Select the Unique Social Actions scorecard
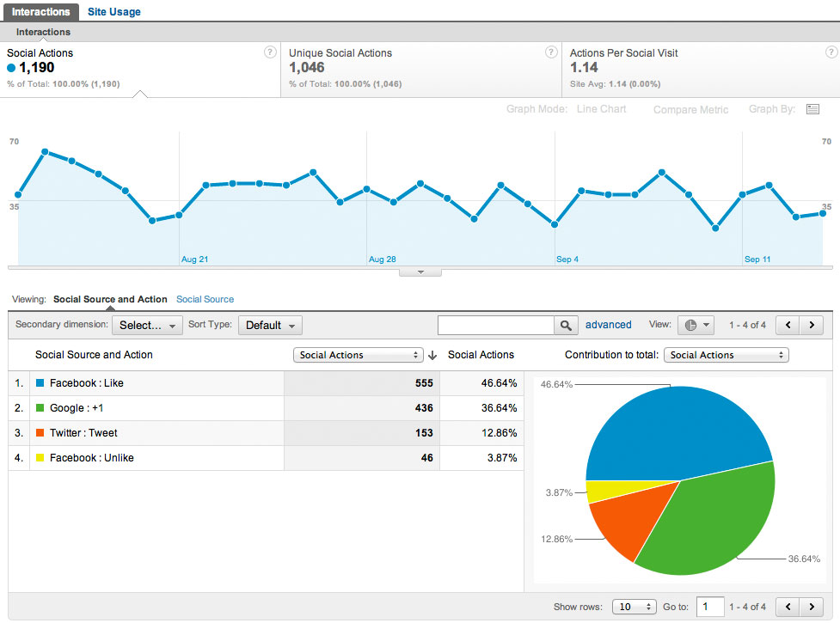The image size is (840, 623). 421,70
